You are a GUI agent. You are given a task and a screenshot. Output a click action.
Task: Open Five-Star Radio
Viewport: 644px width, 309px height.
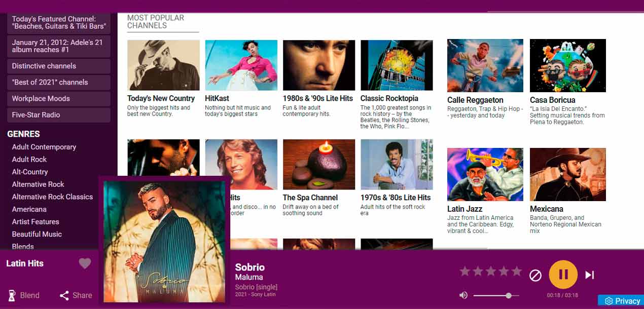[59, 114]
